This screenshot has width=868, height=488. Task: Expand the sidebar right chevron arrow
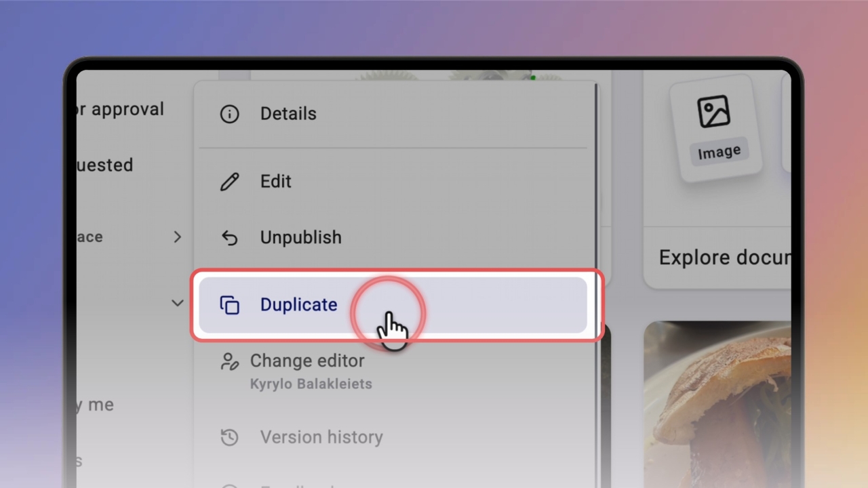177,237
